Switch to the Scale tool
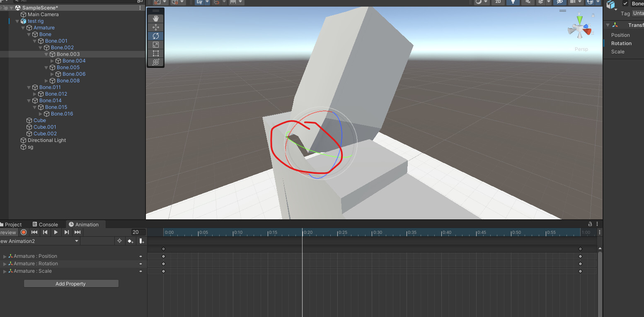Viewport: 644px width, 317px height. point(155,45)
